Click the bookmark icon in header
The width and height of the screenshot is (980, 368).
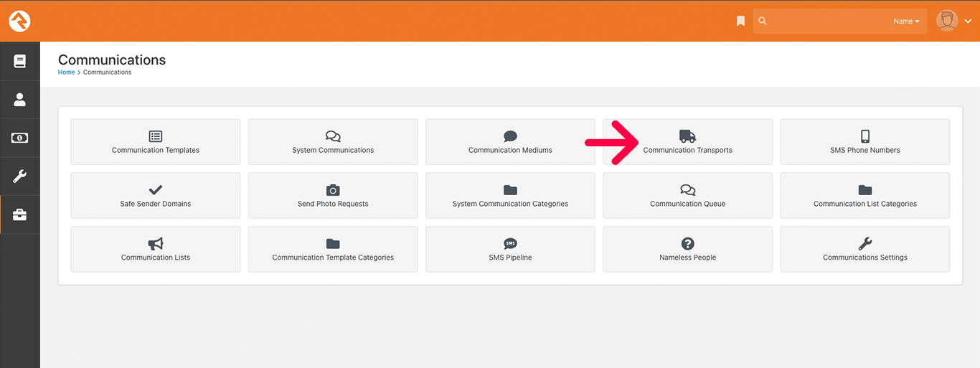pos(741,22)
